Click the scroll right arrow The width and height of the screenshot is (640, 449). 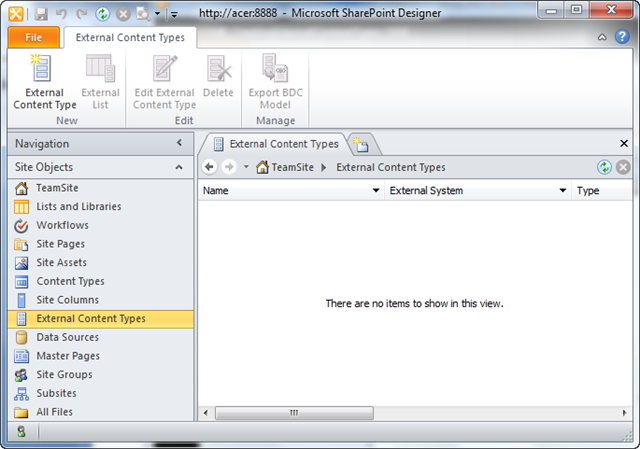[624, 413]
